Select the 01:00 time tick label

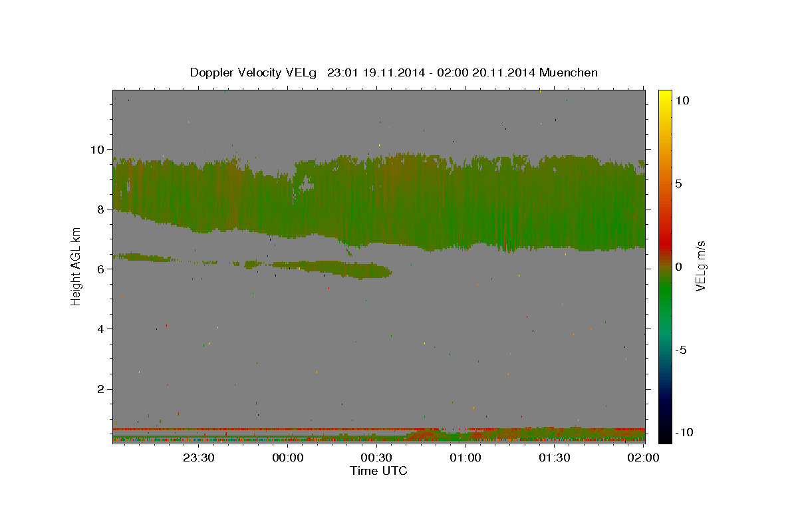point(465,458)
